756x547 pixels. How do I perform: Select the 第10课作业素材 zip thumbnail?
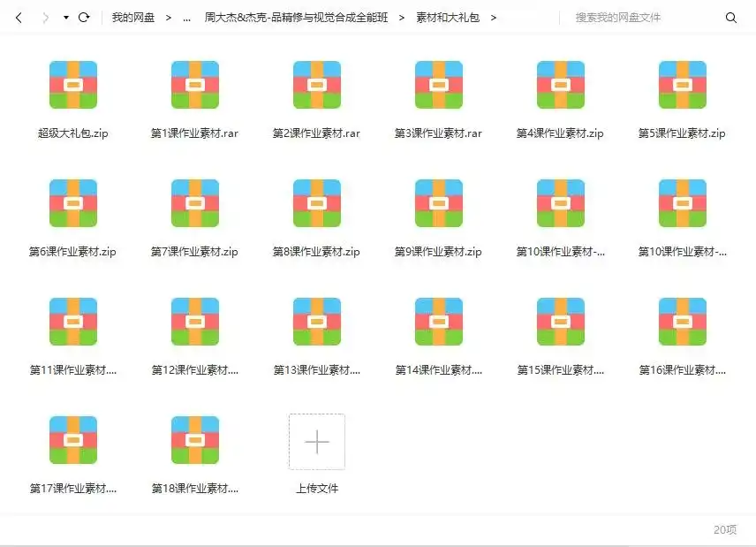559,204
